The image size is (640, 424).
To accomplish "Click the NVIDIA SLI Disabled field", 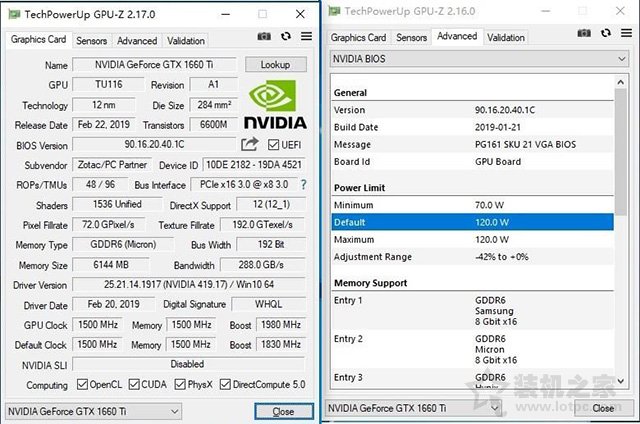I will tap(189, 364).
